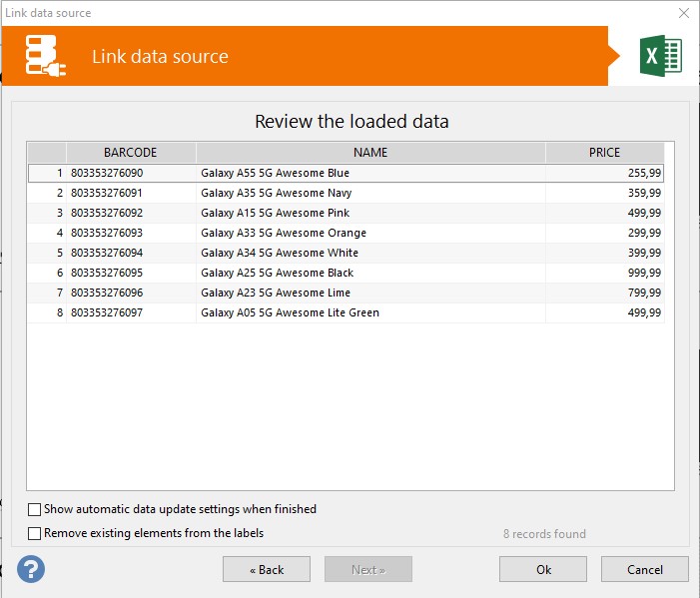
Task: Click row number 8 header
Action: click(x=47, y=312)
